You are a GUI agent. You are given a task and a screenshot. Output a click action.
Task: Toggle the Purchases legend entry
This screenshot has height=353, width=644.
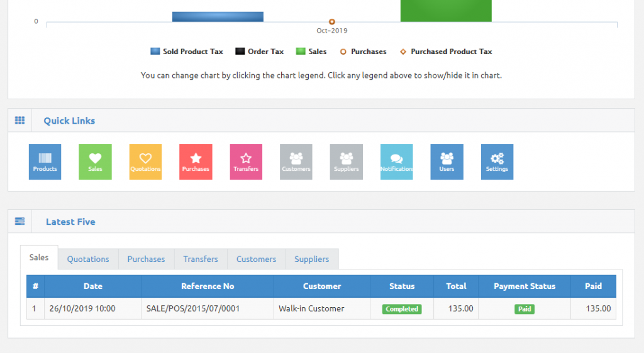pyautogui.click(x=363, y=52)
